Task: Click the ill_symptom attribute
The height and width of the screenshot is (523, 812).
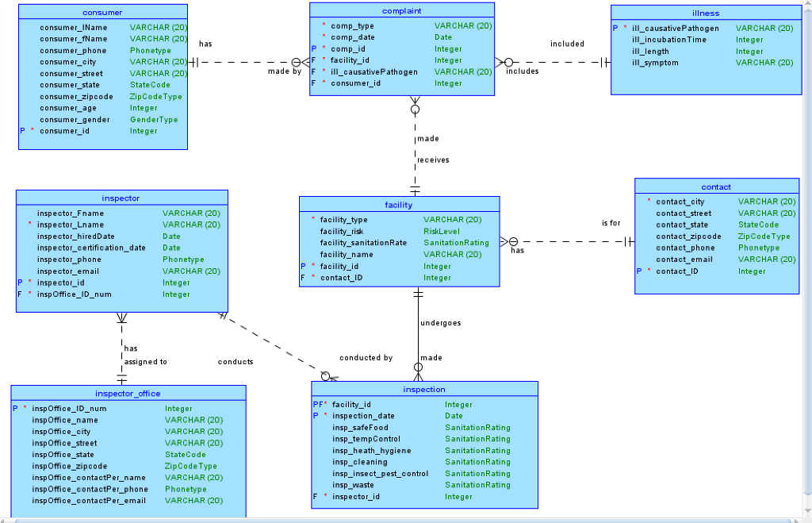Action: 655,63
